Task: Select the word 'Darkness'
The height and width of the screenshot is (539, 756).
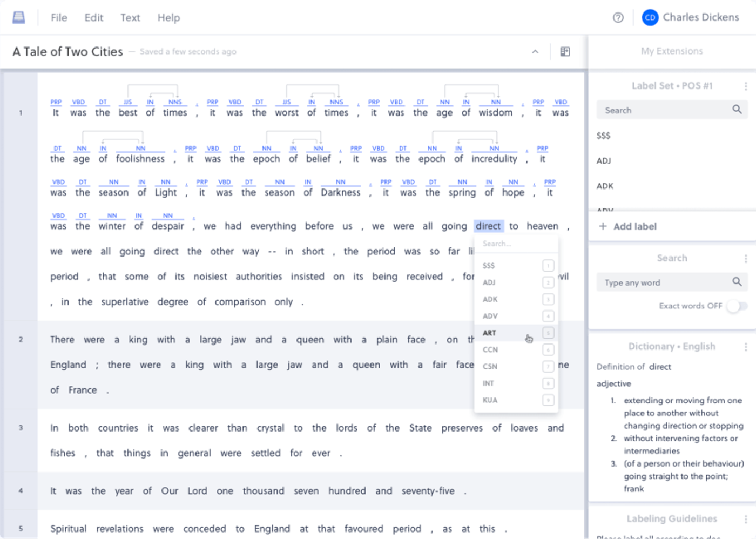Action: tap(340, 193)
